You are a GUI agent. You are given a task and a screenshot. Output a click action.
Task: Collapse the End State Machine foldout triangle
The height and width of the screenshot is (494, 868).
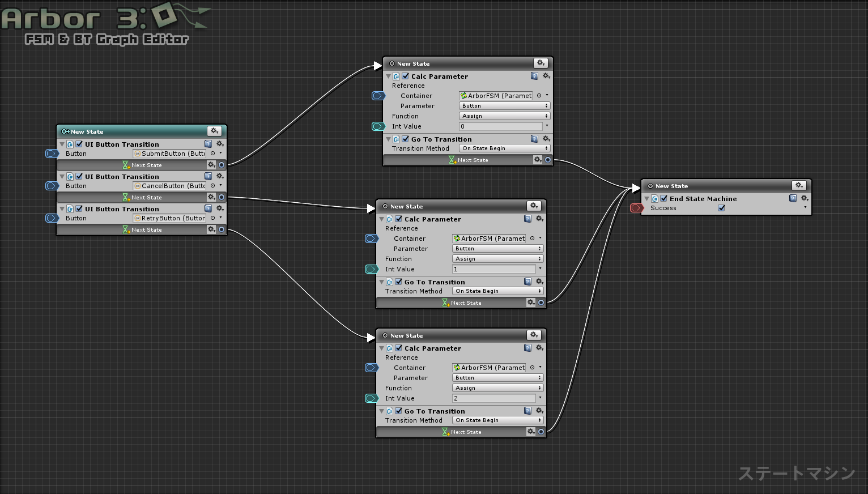(646, 199)
